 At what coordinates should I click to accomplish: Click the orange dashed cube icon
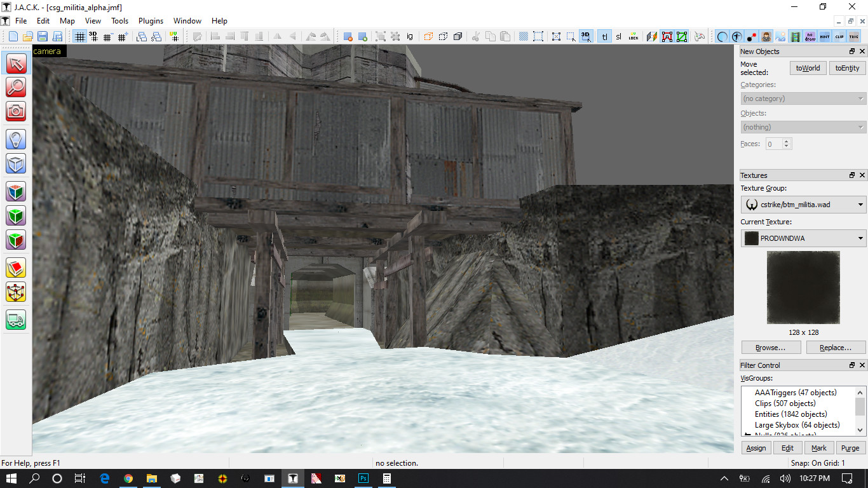pyautogui.click(x=428, y=36)
